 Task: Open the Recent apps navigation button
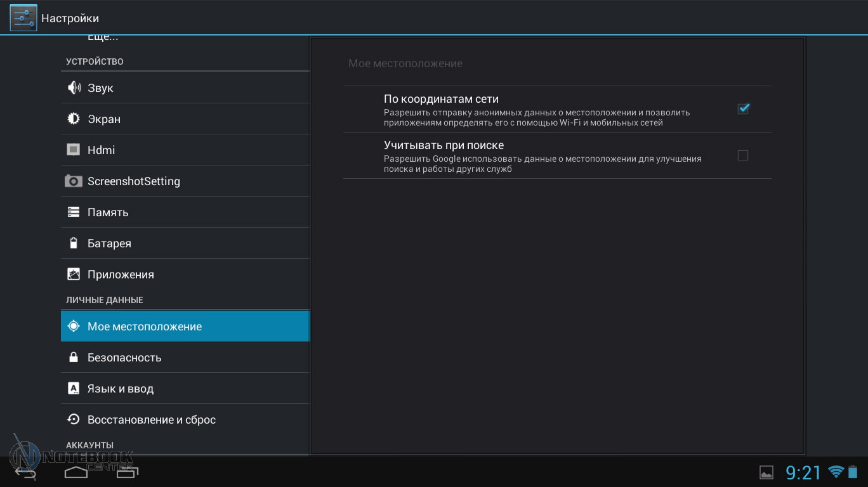pyautogui.click(x=127, y=472)
